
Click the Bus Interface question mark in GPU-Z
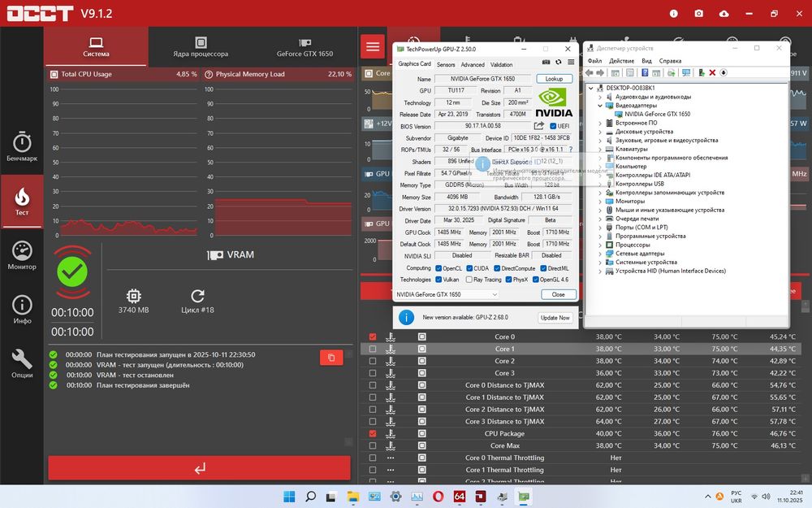tap(571, 150)
